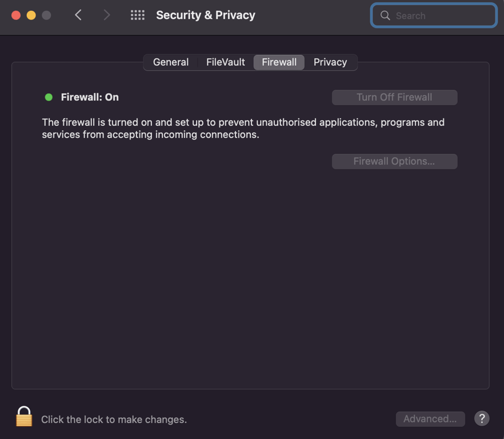Click the Advanced button
504x439 pixels.
pos(430,418)
